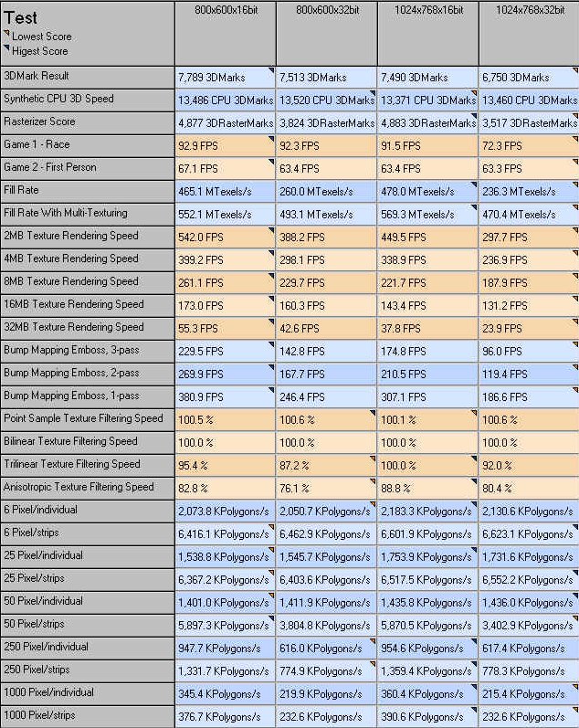
Task: Select the 72.3 FPS Game 1 cell
Action: click(x=529, y=146)
